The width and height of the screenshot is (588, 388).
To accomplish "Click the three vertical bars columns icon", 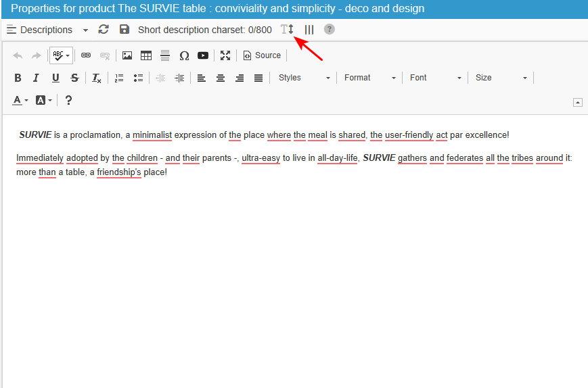I will click(309, 30).
